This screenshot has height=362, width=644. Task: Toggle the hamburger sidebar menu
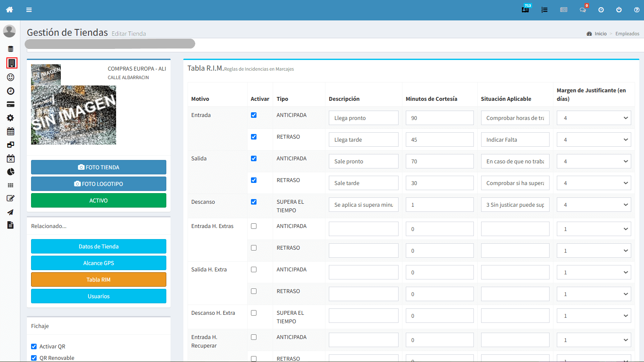coord(29,10)
